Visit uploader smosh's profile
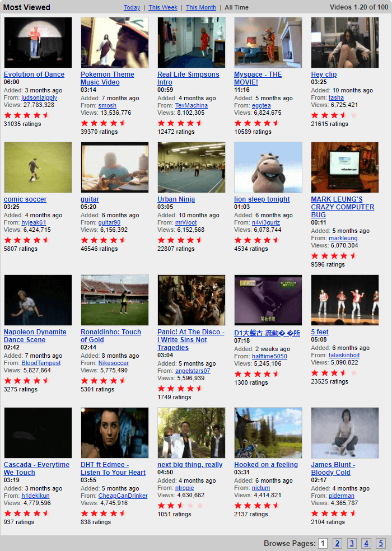 point(107,105)
